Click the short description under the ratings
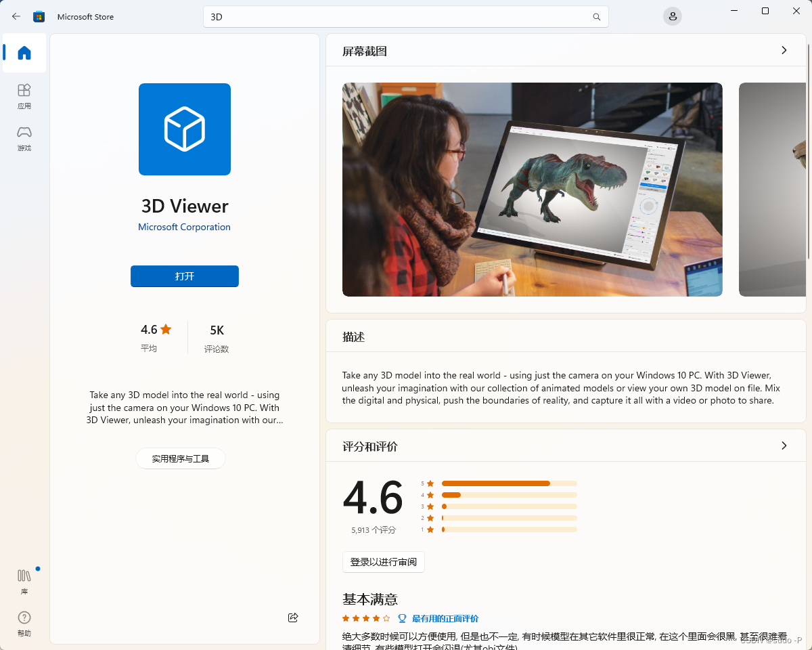This screenshot has height=650, width=812. 185,407
